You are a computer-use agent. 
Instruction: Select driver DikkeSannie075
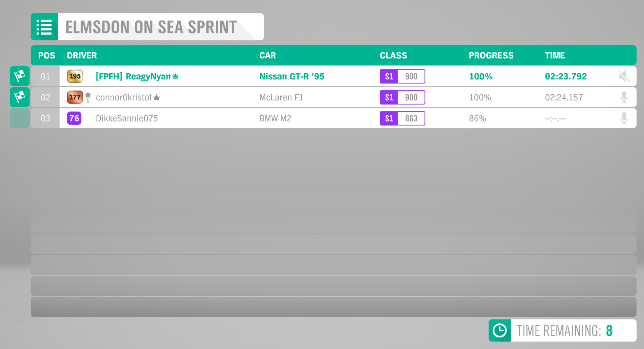pyautogui.click(x=127, y=119)
